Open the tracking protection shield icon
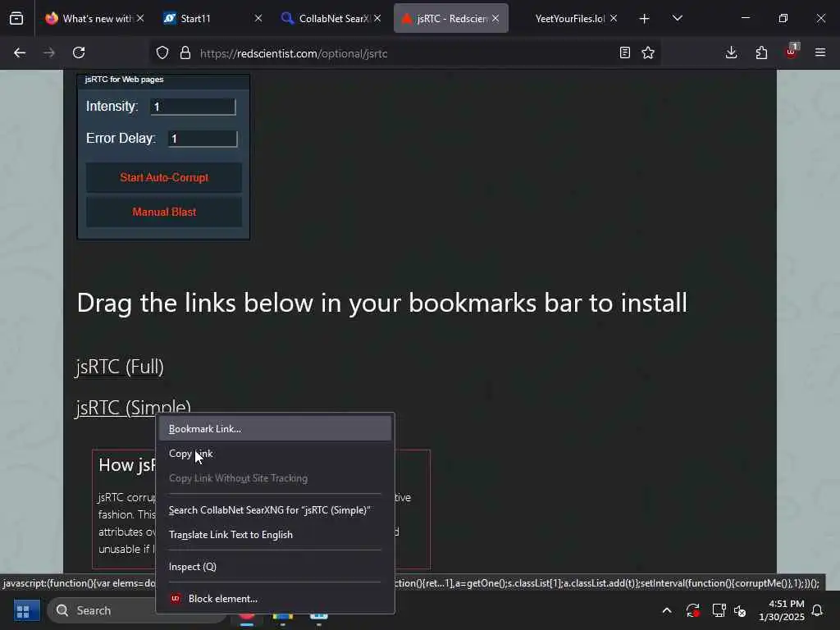The width and height of the screenshot is (840, 630). click(x=162, y=52)
